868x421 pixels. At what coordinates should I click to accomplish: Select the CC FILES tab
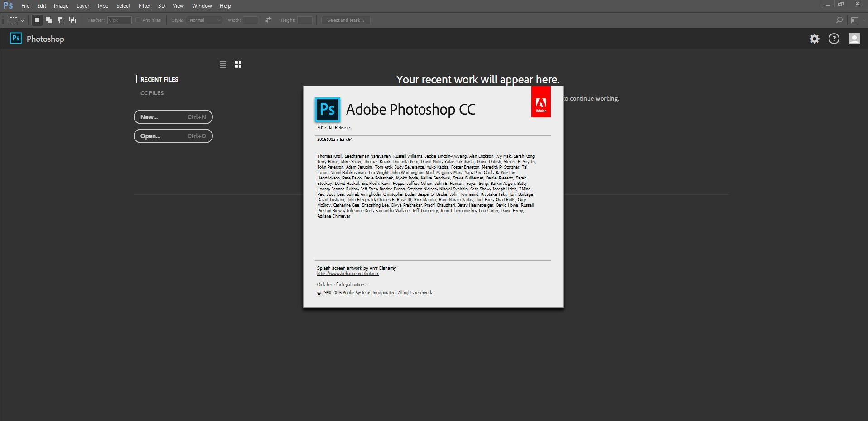click(152, 93)
